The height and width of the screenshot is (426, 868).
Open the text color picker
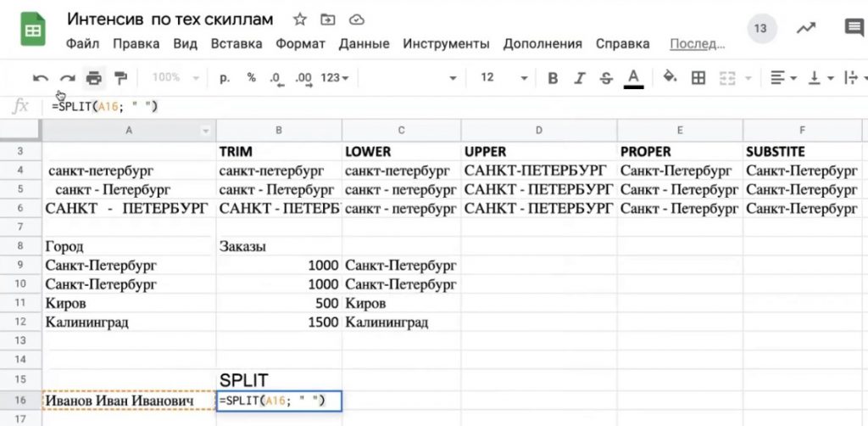(x=634, y=78)
